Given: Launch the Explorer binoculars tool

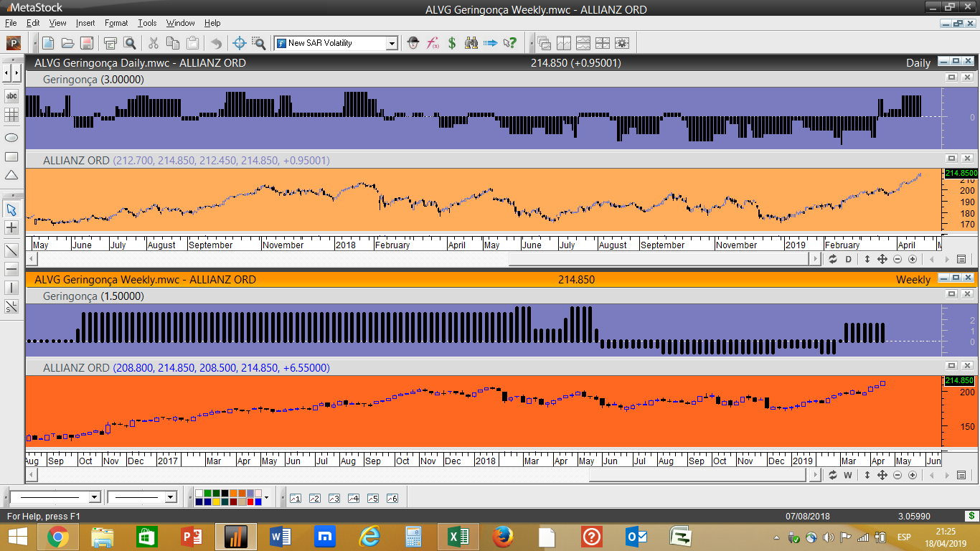Looking at the screenshot, I should click(x=471, y=43).
